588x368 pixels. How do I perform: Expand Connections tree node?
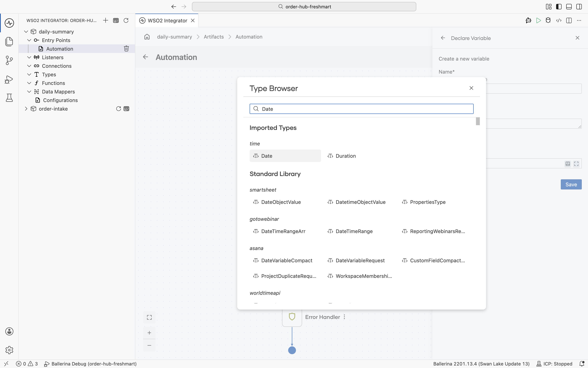[x=29, y=66]
